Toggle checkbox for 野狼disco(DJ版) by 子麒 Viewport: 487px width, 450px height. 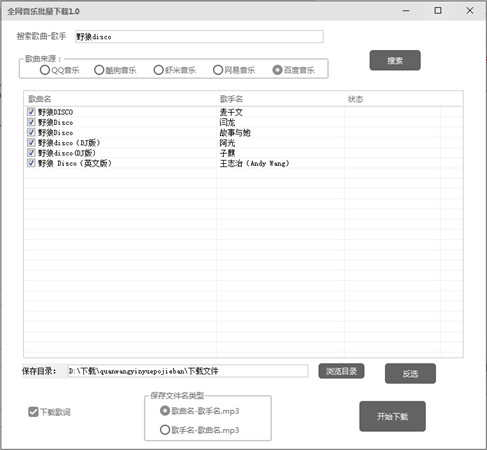(31, 153)
